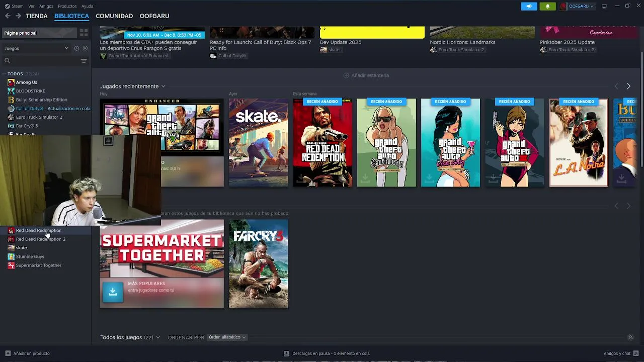Open the Productos menu
The image size is (644, 362).
[67, 6]
